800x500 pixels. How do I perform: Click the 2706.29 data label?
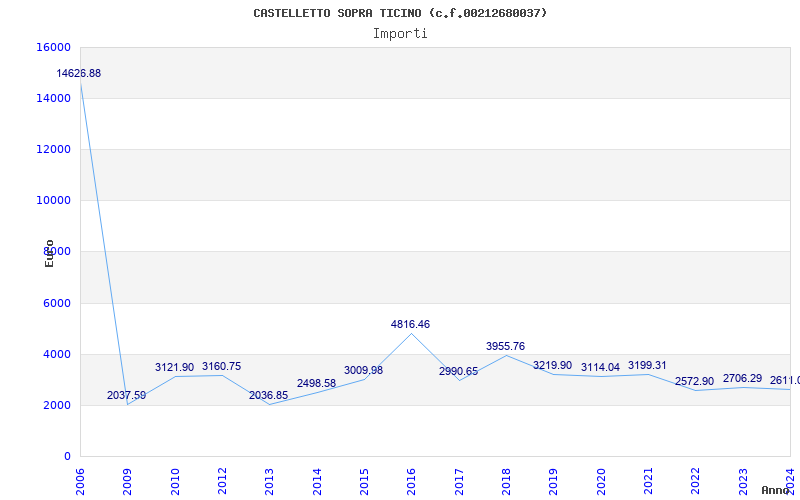point(742,379)
